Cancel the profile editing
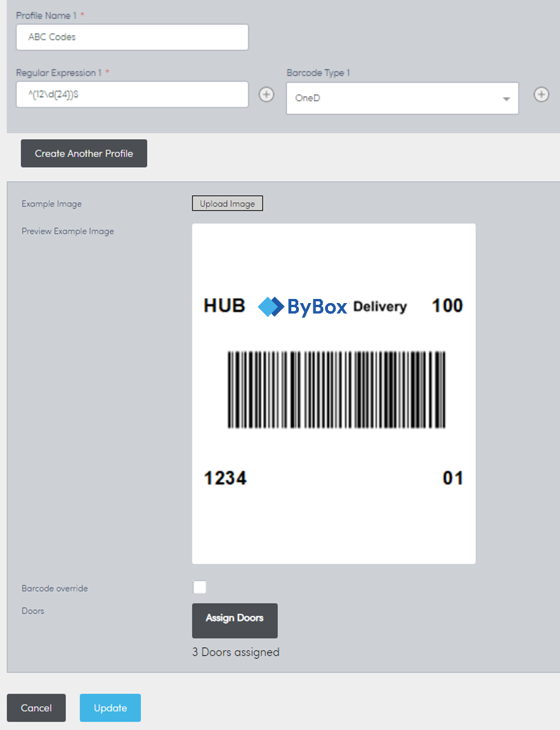This screenshot has height=730, width=560. (x=36, y=708)
